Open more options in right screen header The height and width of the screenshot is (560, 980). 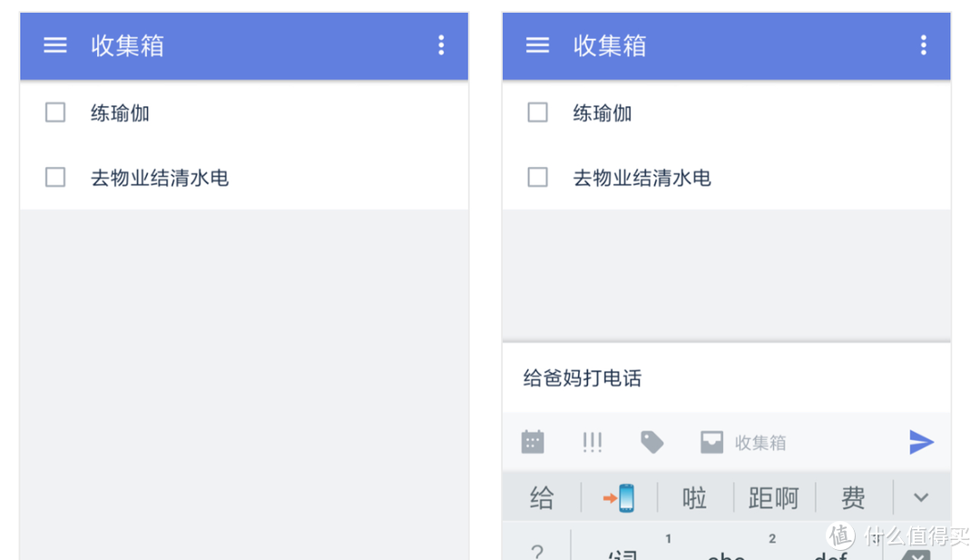pos(923,45)
